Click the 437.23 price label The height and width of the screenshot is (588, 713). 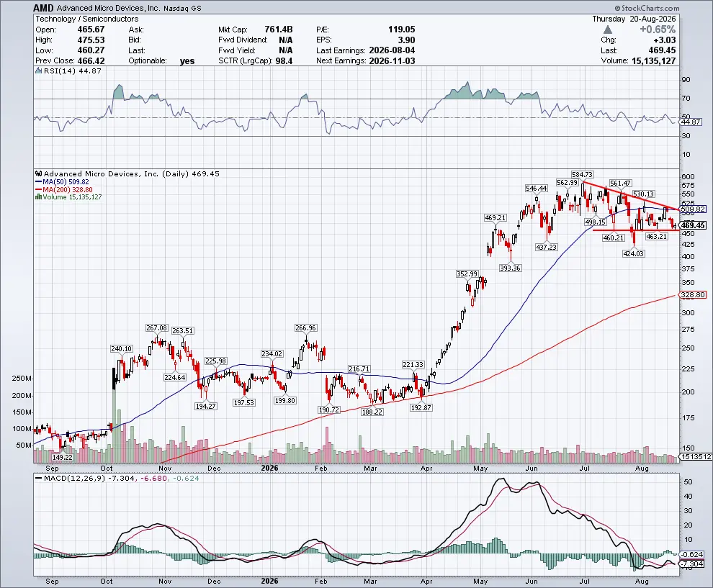546,247
